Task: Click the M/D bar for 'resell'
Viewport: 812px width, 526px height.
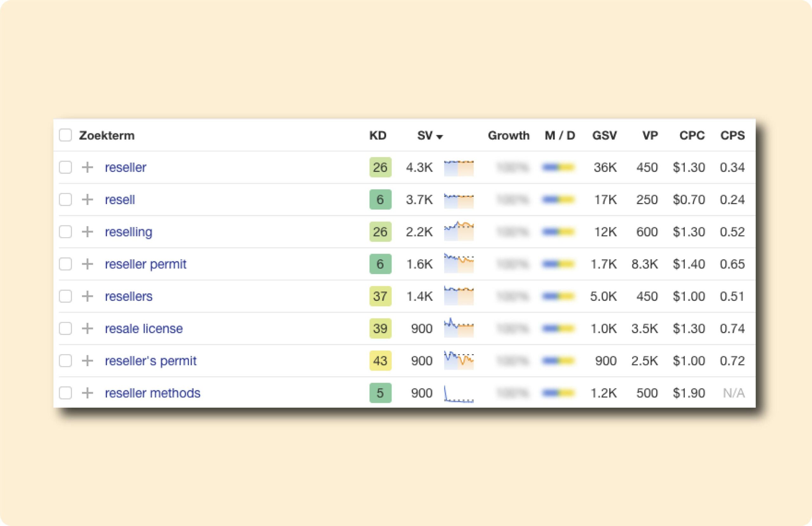Action: (559, 199)
